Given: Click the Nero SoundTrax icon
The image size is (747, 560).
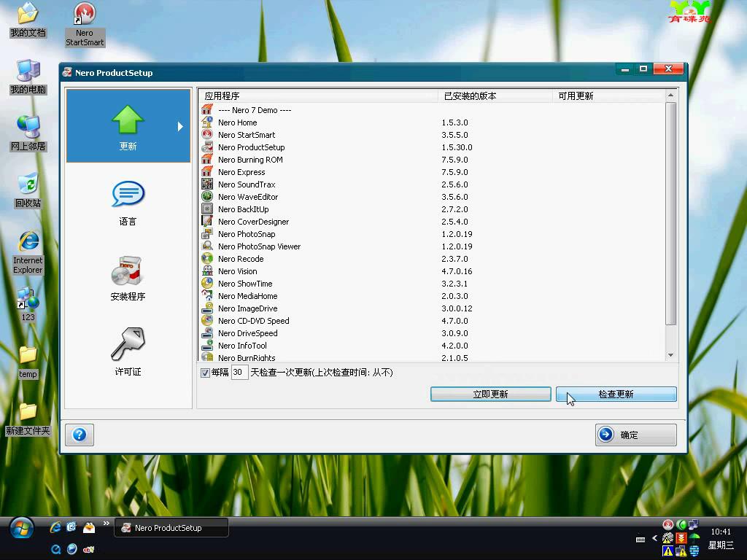Looking at the screenshot, I should (206, 184).
